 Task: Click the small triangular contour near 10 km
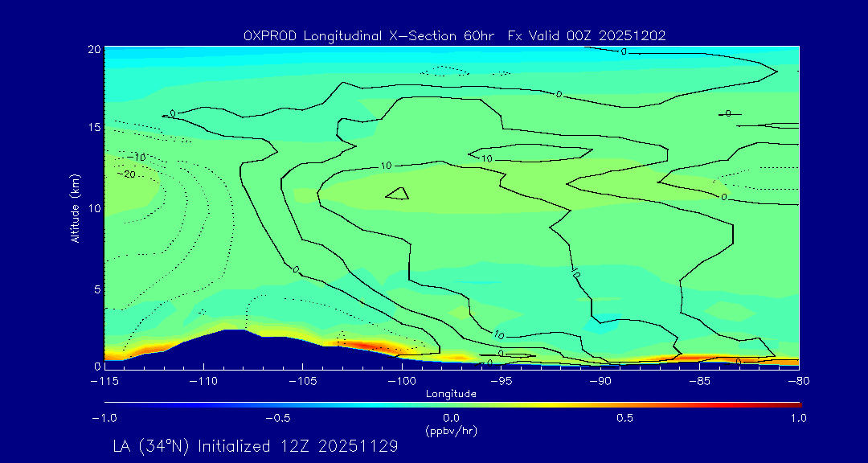398,194
